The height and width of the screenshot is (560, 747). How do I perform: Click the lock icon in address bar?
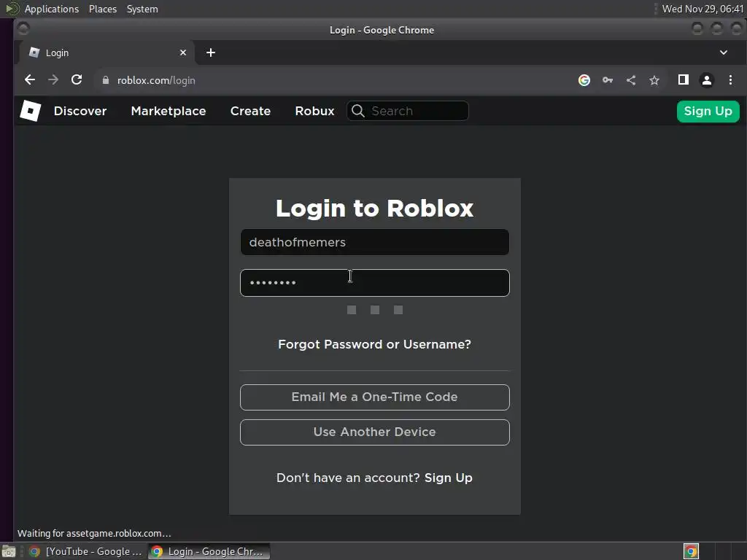[106, 80]
